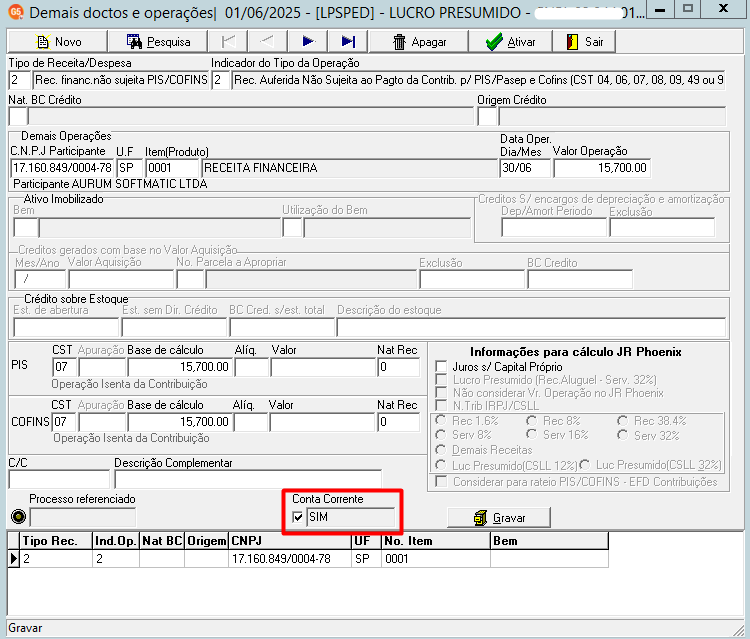Click CNPJ grid column header

(x=290, y=541)
